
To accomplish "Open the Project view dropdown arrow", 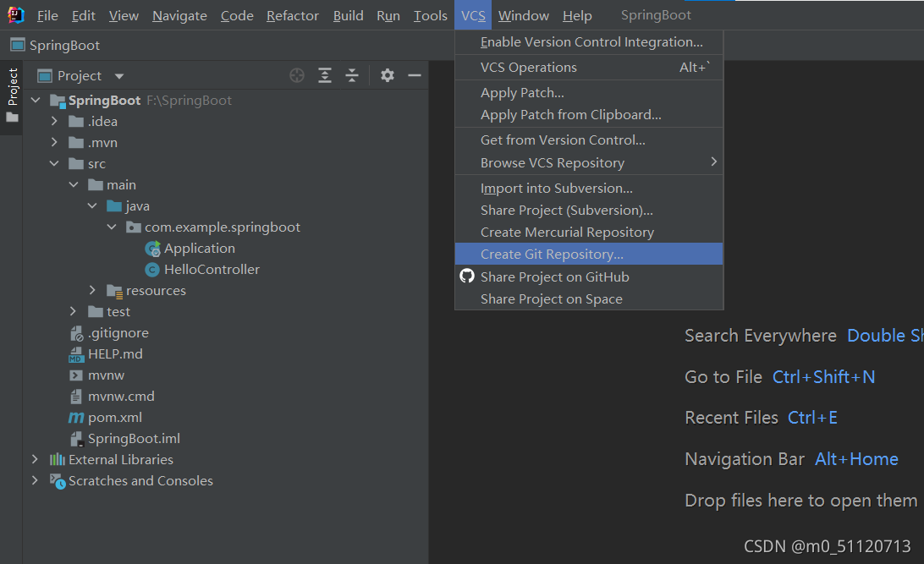I will [119, 76].
